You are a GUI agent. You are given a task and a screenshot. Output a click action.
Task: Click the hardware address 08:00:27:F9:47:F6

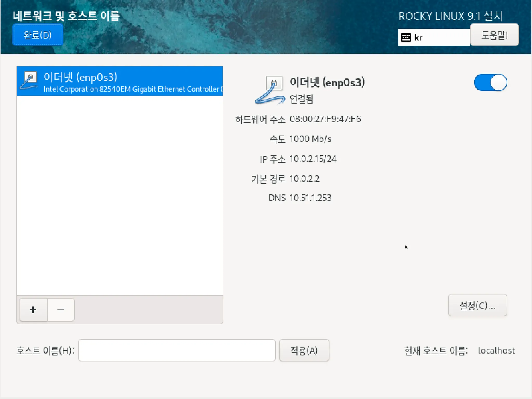(x=325, y=119)
